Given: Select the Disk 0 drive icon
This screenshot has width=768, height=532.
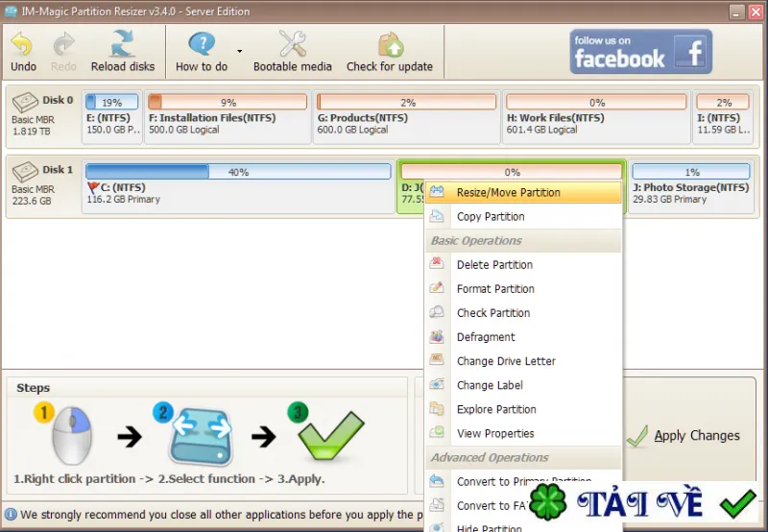Looking at the screenshot, I should pyautogui.click(x=25, y=102).
